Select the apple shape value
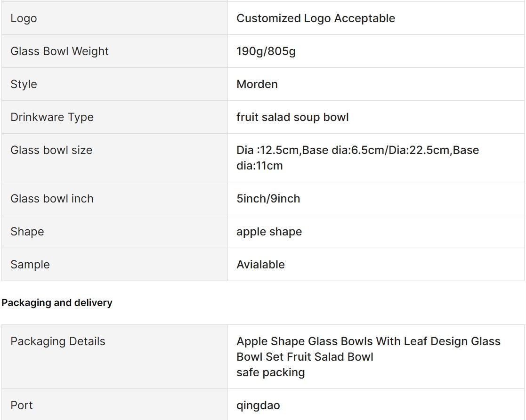 pyautogui.click(x=269, y=232)
